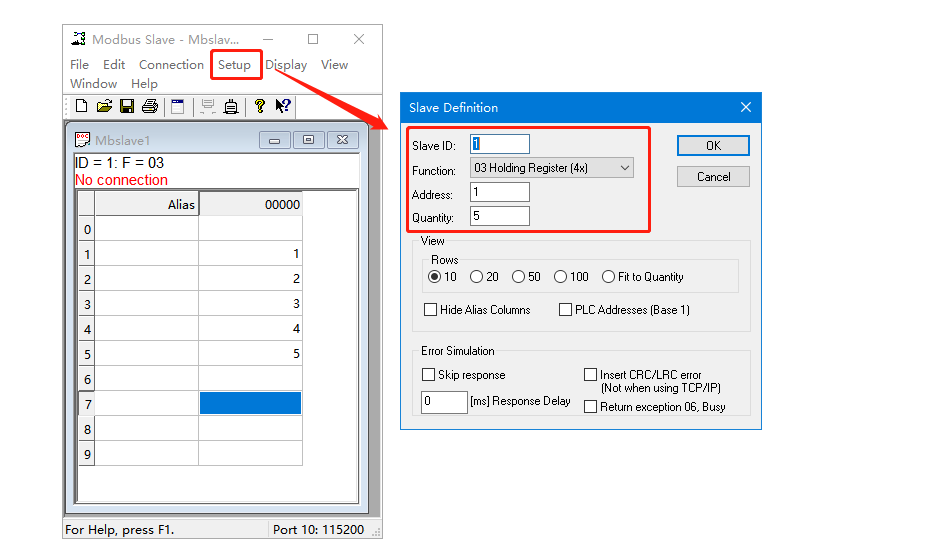Click row header 8 in the table
932x559 pixels.
point(87,429)
